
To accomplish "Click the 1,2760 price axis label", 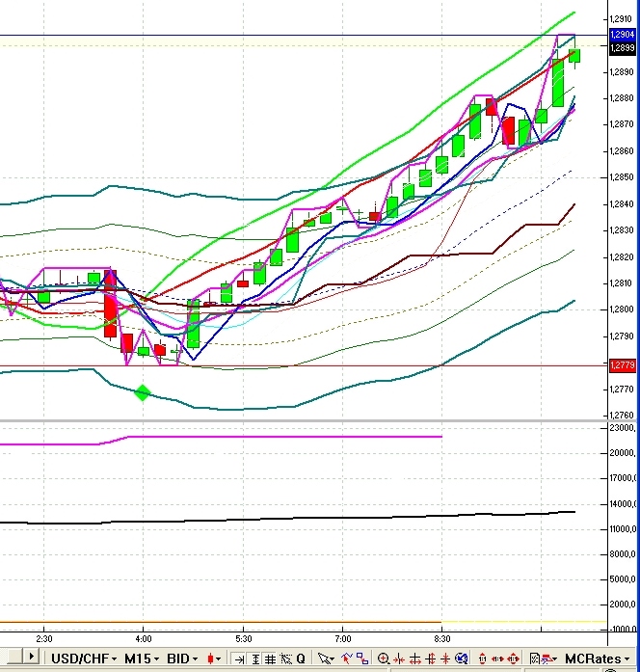I will pos(621,415).
